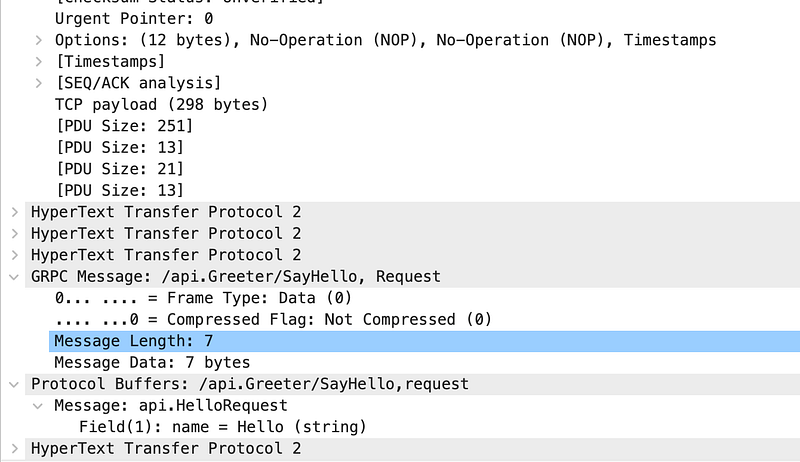Collapse the GRPC Message section
This screenshot has width=800, height=462.
tap(14, 277)
